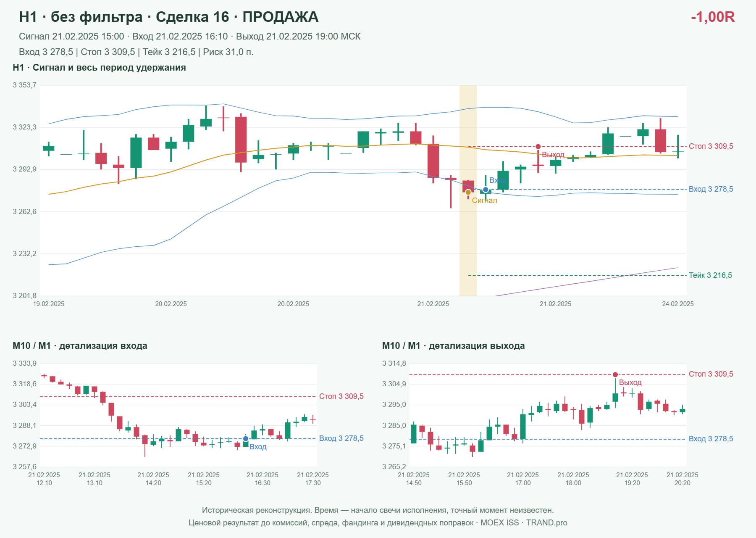756x538 pixels.
Task: Click the heading 'M10 / M1 · детализация входа'
Action: tap(80, 346)
